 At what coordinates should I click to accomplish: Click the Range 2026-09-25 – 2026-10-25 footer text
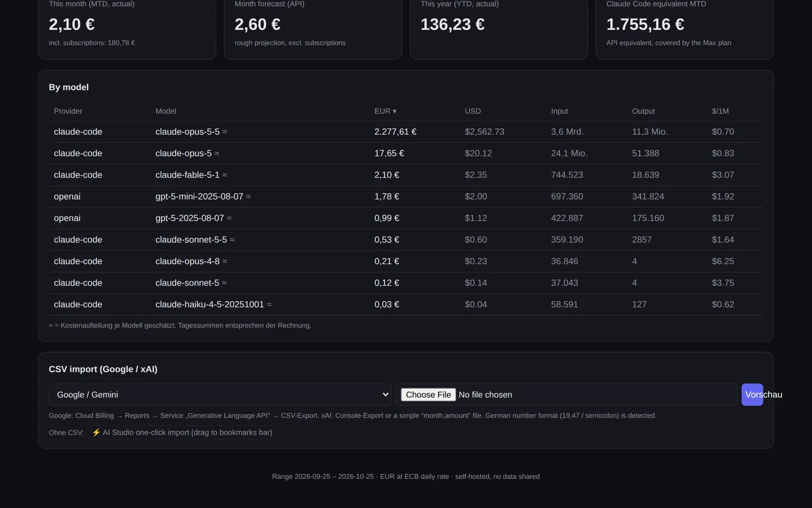tap(323, 477)
